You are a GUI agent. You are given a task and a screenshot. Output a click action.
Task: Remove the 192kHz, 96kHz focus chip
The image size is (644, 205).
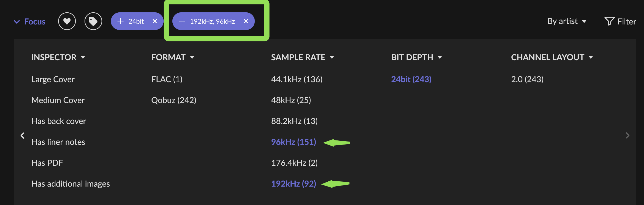click(246, 21)
